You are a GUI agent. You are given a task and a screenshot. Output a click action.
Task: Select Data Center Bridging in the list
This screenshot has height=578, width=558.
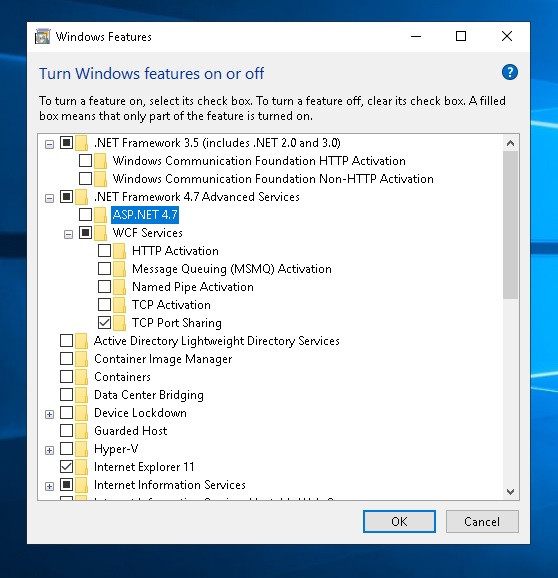click(149, 395)
